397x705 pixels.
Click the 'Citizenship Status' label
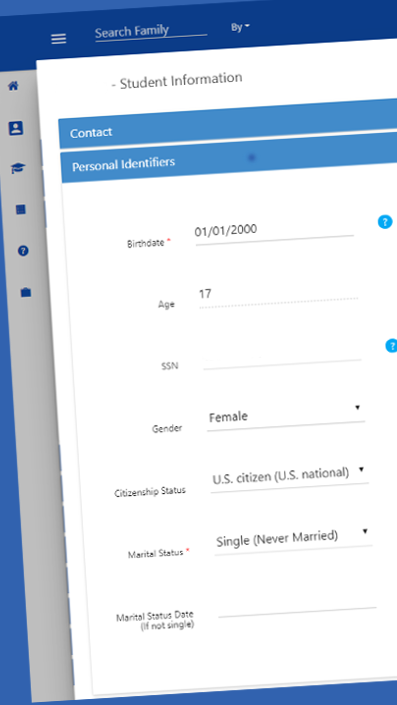coord(150,491)
